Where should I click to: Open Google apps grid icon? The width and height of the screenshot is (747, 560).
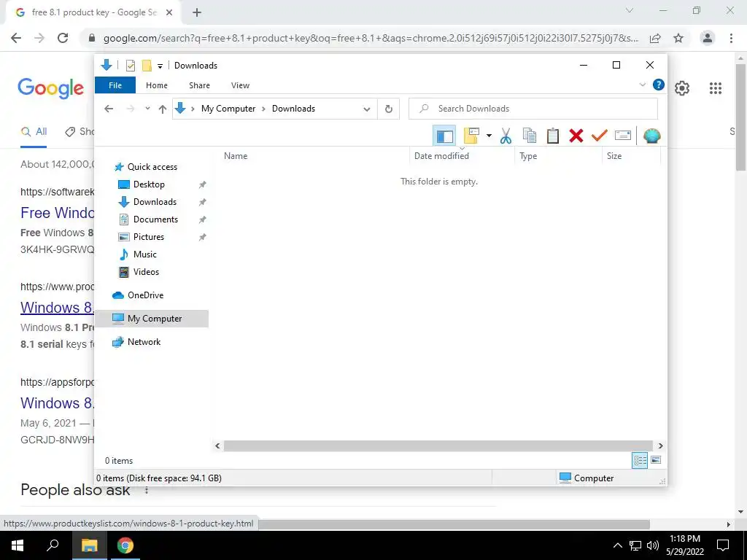(716, 88)
